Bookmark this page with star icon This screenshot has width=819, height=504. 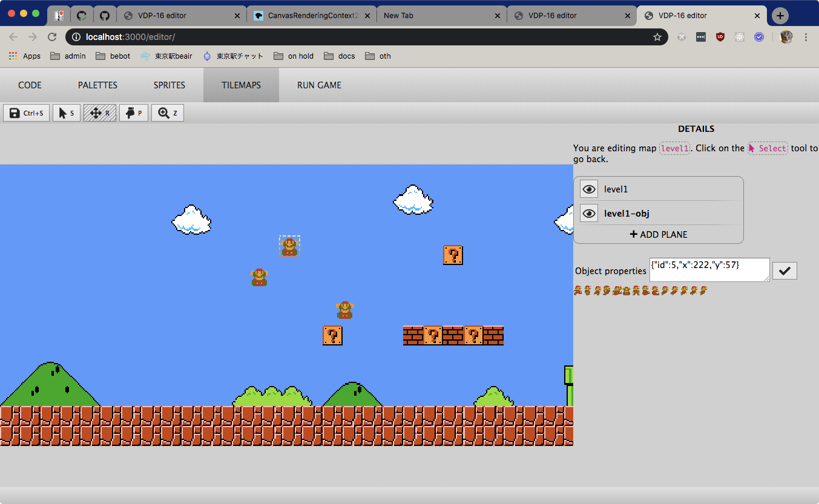[657, 37]
